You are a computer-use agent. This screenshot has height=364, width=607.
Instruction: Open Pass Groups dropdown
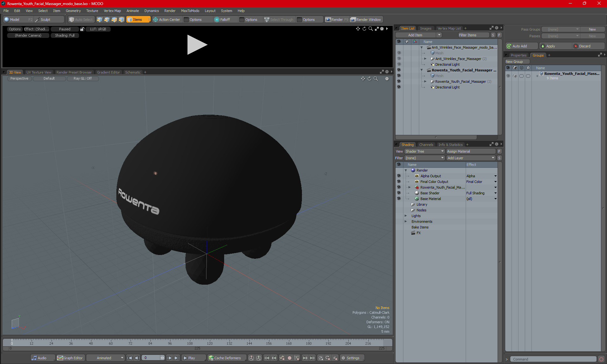(561, 29)
